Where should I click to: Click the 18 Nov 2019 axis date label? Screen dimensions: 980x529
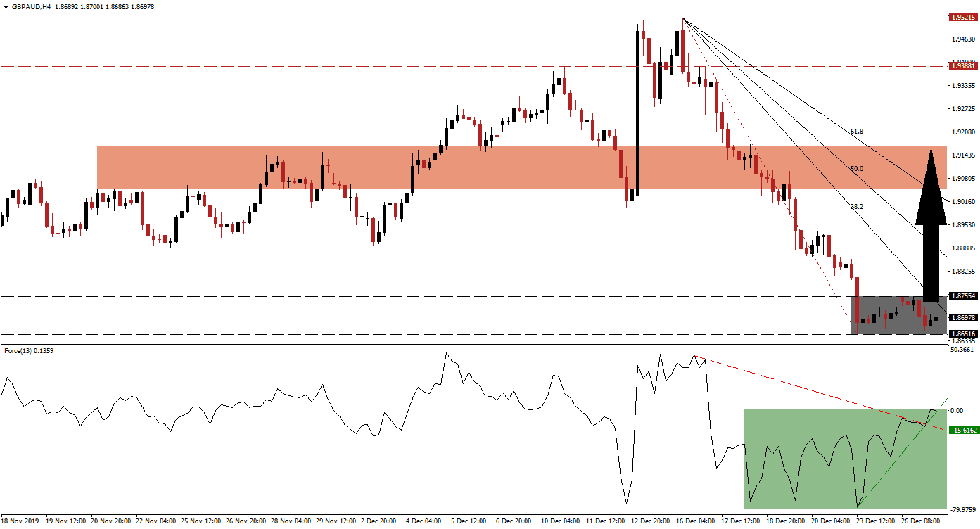pos(21,521)
